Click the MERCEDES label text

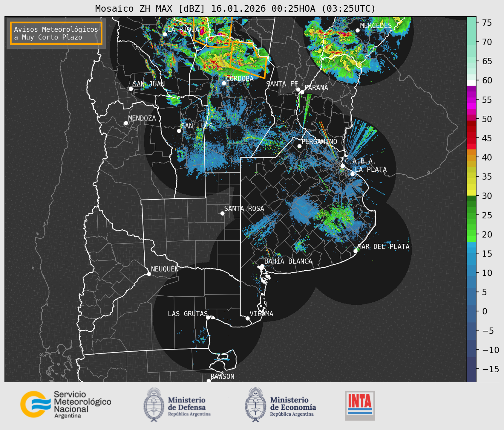click(376, 26)
